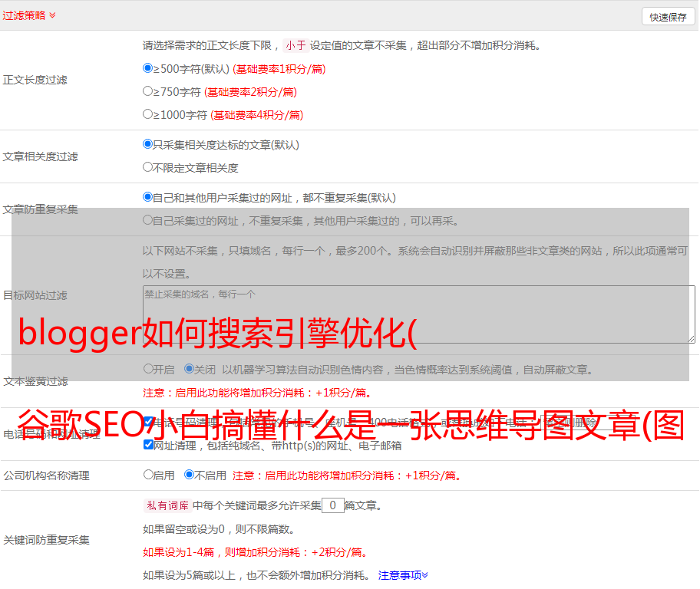
Task: Select 启用 for 公司机构名称清理
Action: (148, 475)
